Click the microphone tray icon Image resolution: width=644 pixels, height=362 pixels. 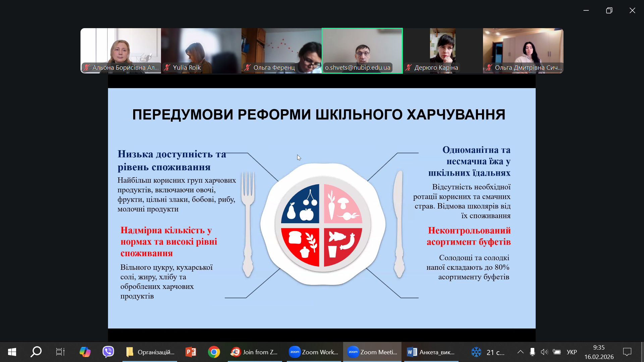pyautogui.click(x=532, y=352)
